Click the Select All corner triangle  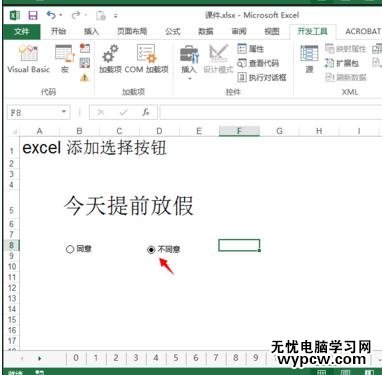pyautogui.click(x=14, y=132)
